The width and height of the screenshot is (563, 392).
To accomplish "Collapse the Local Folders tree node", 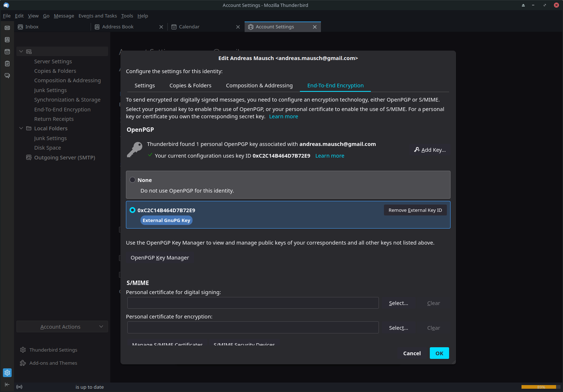I will pos(21,128).
